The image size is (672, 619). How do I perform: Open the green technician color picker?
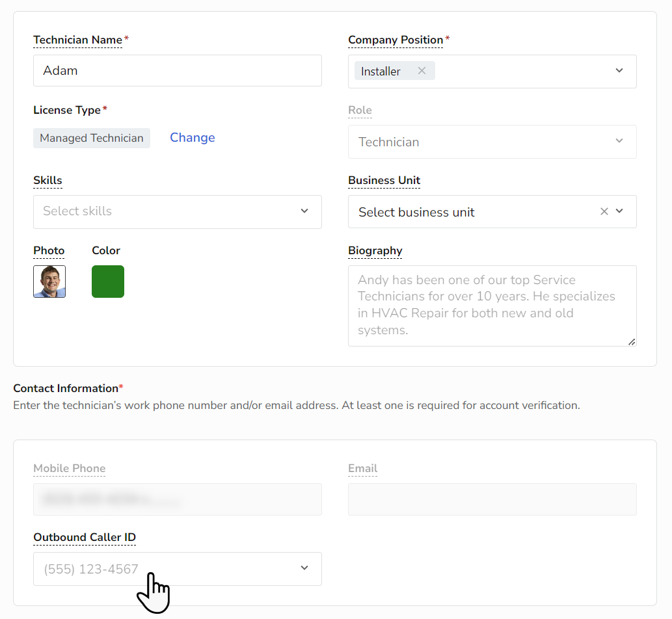point(107,281)
